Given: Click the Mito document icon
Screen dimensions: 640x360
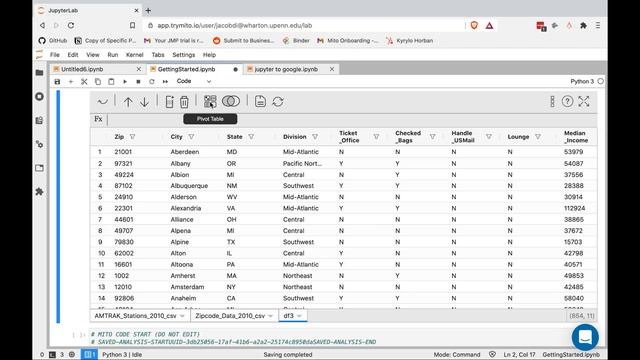Looking at the screenshot, I should tap(260, 101).
